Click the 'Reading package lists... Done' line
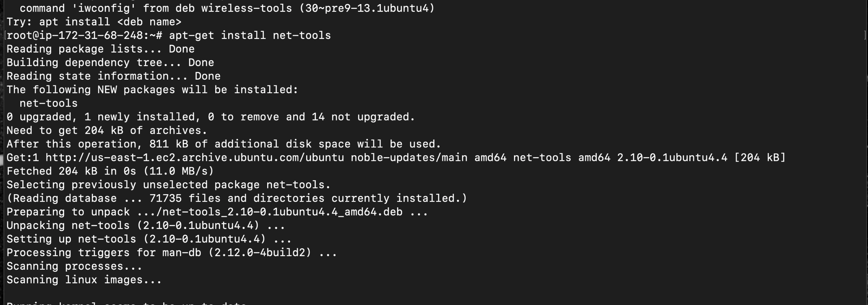 click(100, 49)
